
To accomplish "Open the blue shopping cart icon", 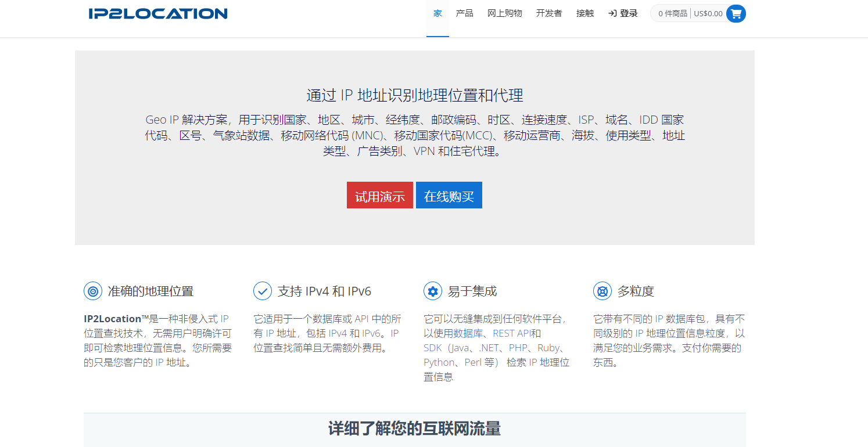I will tap(736, 13).
